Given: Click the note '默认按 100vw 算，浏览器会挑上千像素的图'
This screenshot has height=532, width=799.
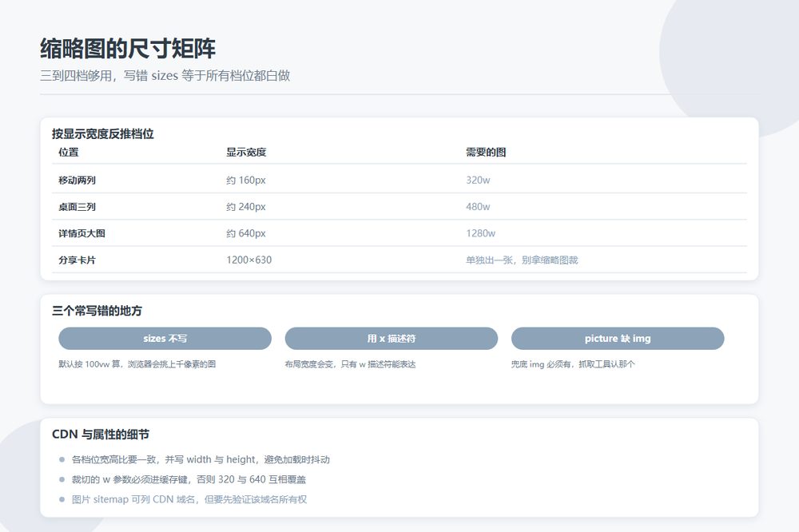Looking at the screenshot, I should coord(137,363).
